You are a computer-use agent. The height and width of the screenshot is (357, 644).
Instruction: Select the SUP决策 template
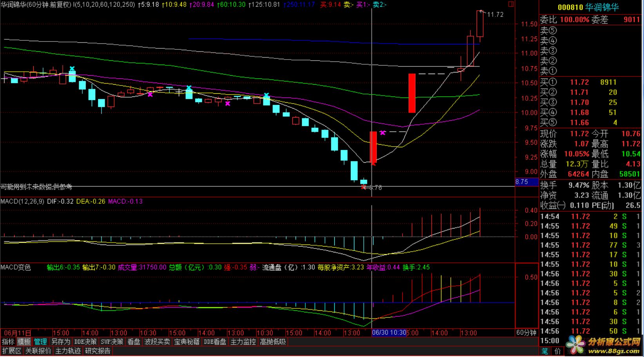coord(112,342)
